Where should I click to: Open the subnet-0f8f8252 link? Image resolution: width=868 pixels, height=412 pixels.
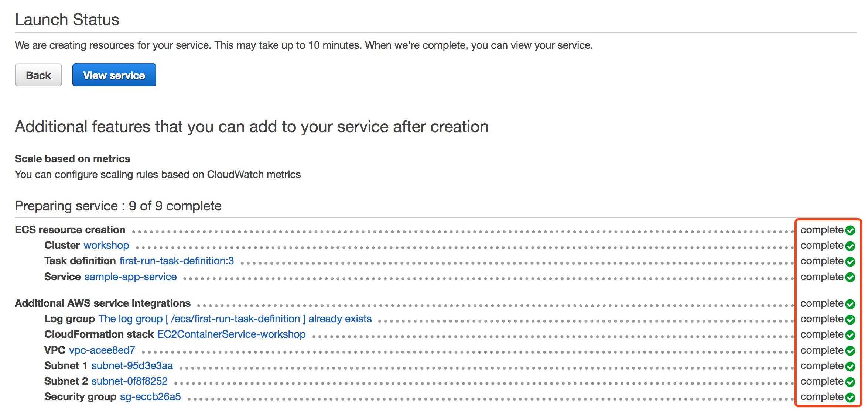coord(129,381)
